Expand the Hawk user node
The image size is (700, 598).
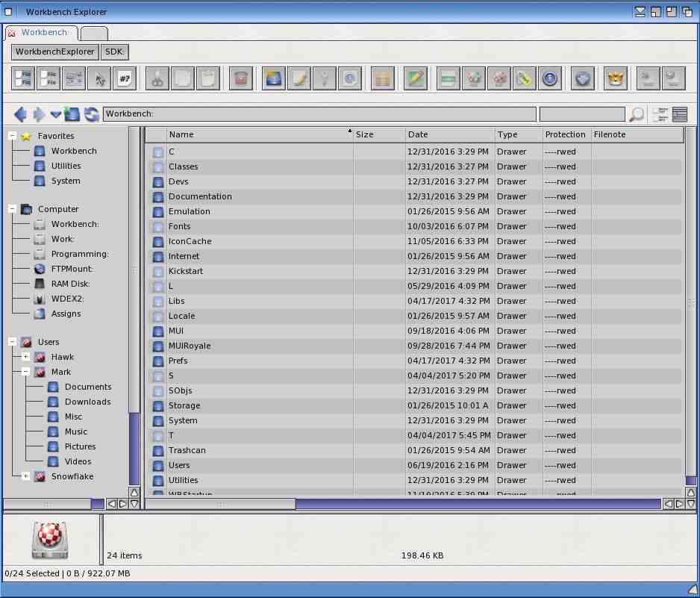25,356
